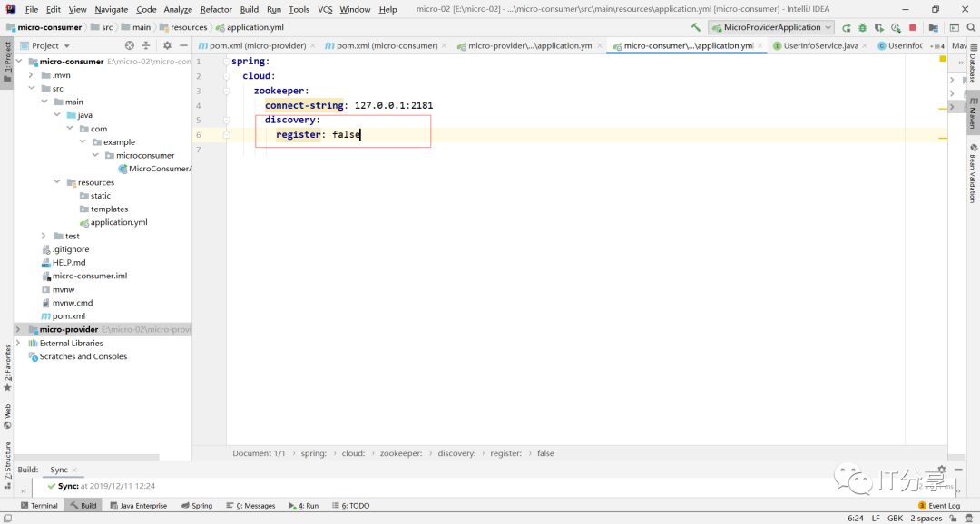Open the Terminal tool window
Viewport: 980px width, 524px height.
point(39,506)
